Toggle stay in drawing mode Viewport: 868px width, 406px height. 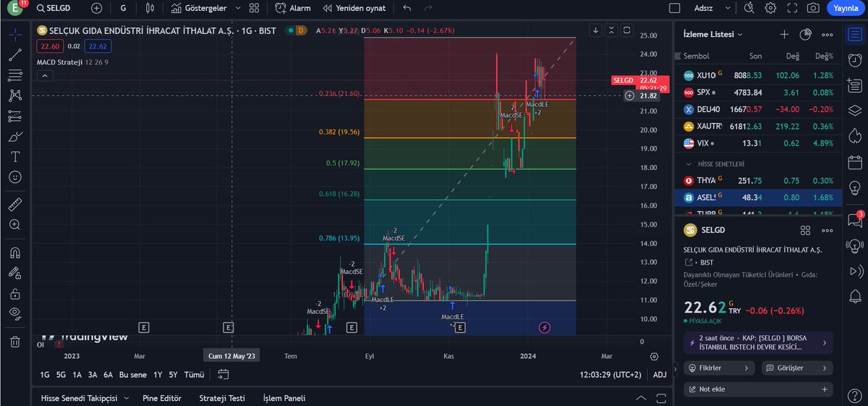(14, 273)
